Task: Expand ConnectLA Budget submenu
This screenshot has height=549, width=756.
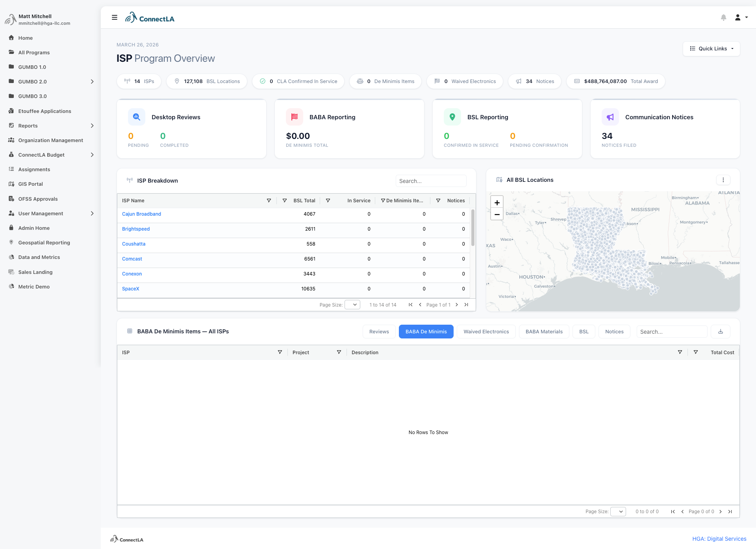Action: pos(92,155)
